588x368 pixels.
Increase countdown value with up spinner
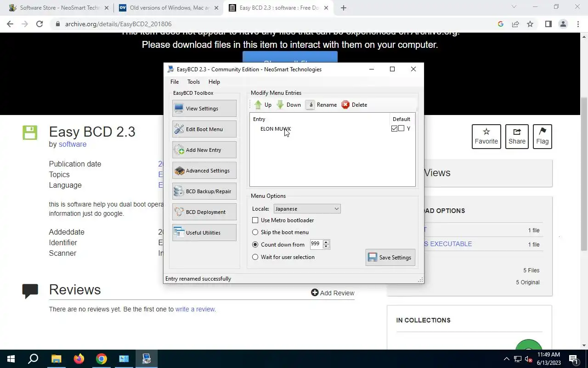click(326, 242)
